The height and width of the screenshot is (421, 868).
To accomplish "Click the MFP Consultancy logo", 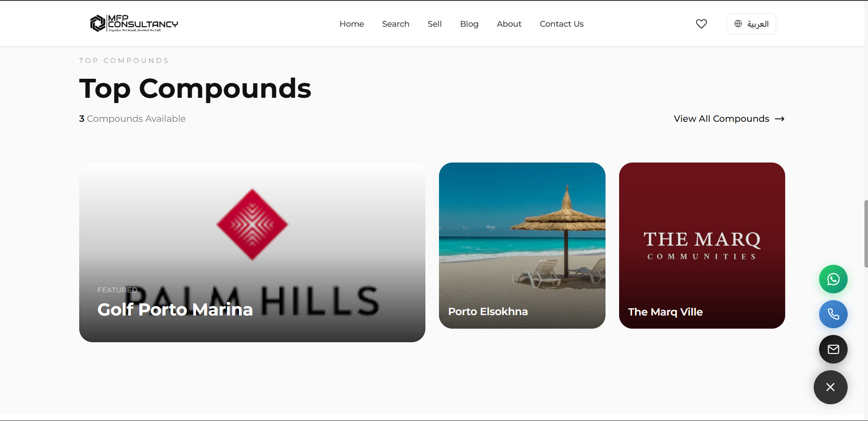I will [134, 24].
